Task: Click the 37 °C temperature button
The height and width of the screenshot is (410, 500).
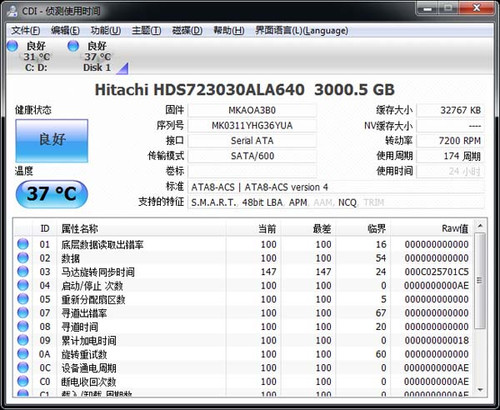Action: click(x=52, y=194)
